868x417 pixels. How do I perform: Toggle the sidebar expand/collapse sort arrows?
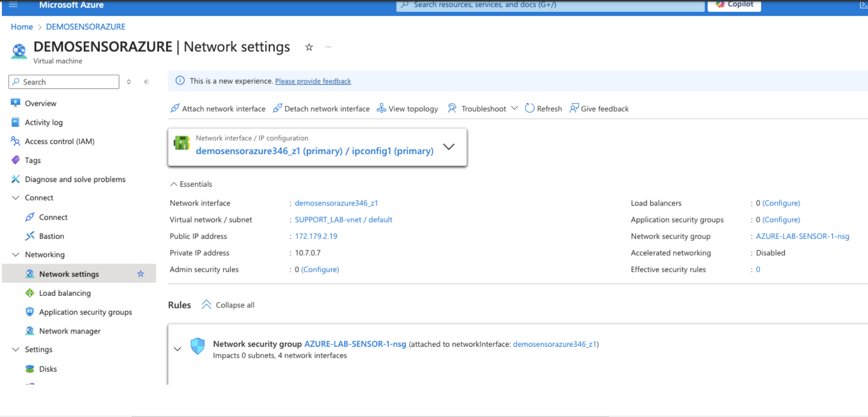129,82
